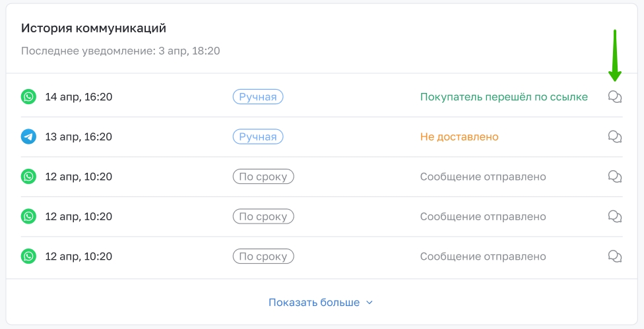Click the chevron next to Показать больше
The image size is (644, 329).
pos(370,303)
